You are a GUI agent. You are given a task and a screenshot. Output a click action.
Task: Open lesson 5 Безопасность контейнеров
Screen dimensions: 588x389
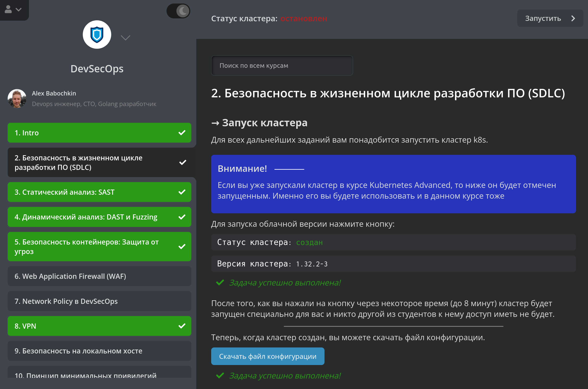[99, 247]
